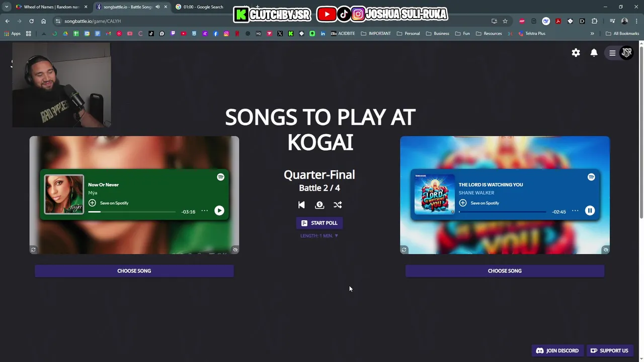Click the dollar coin icon under Battle 2 / 4
This screenshot has width=644, height=362.
click(319, 205)
